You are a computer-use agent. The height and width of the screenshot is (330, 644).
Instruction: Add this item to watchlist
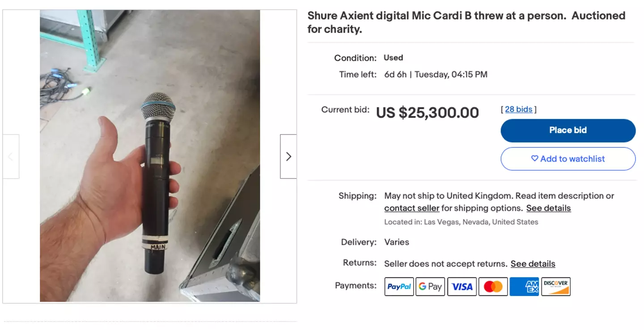[568, 159]
